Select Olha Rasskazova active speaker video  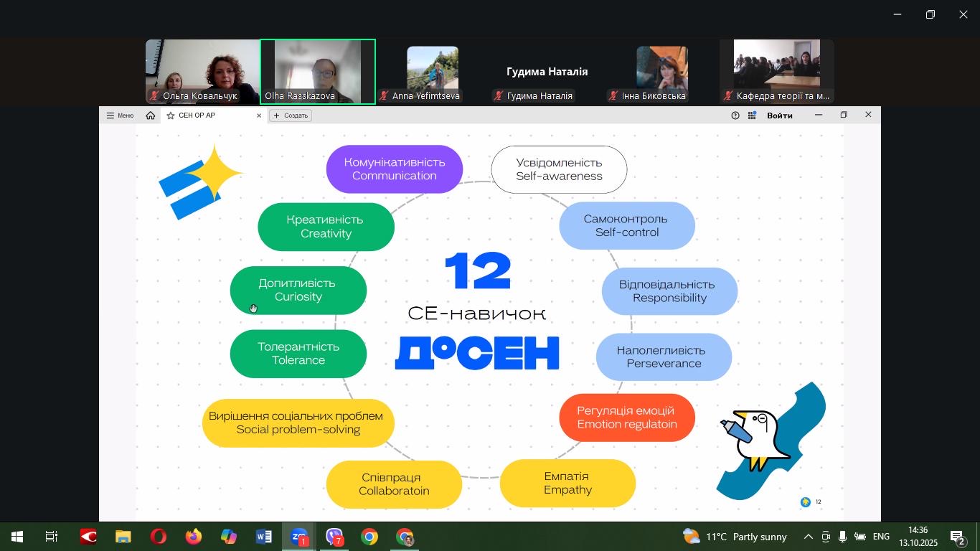point(318,72)
